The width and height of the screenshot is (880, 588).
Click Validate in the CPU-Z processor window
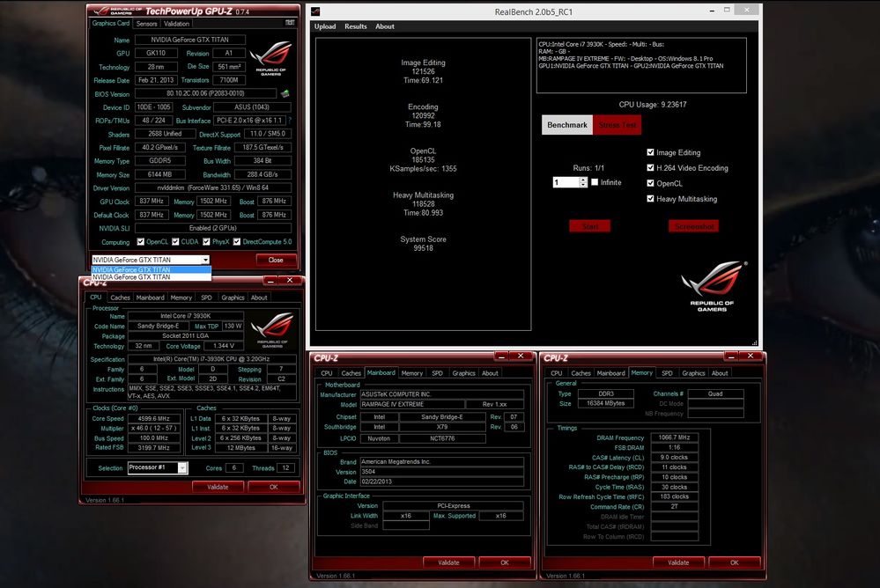(218, 487)
